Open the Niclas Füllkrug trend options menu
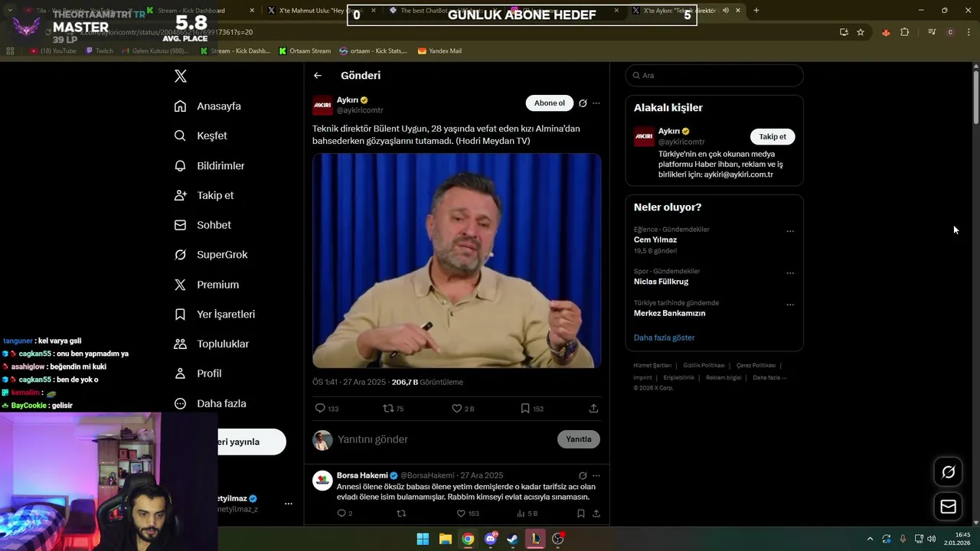 pyautogui.click(x=790, y=273)
